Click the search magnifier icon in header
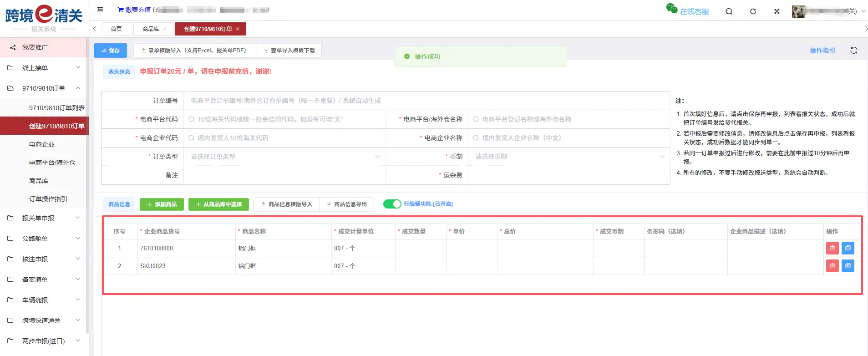 point(729,11)
